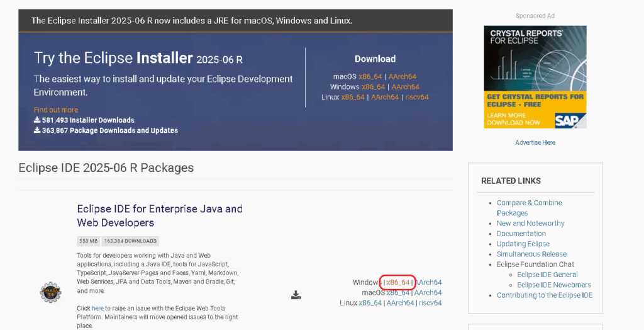Download Enterprise Java package Windows x86_64
This screenshot has height=330, width=644.
coord(398,282)
